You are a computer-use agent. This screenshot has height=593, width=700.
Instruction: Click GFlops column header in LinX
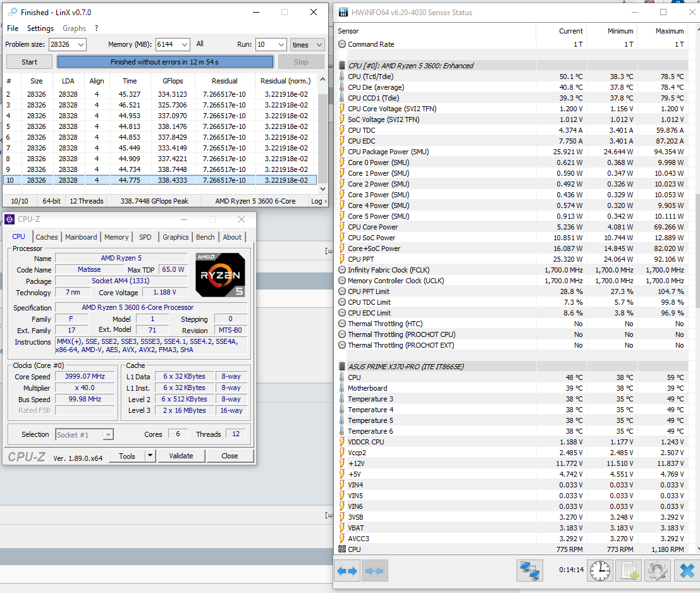tap(173, 81)
